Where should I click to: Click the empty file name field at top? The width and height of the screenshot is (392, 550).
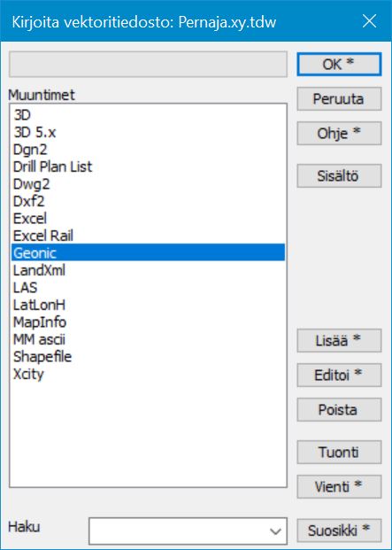pyautogui.click(x=148, y=64)
